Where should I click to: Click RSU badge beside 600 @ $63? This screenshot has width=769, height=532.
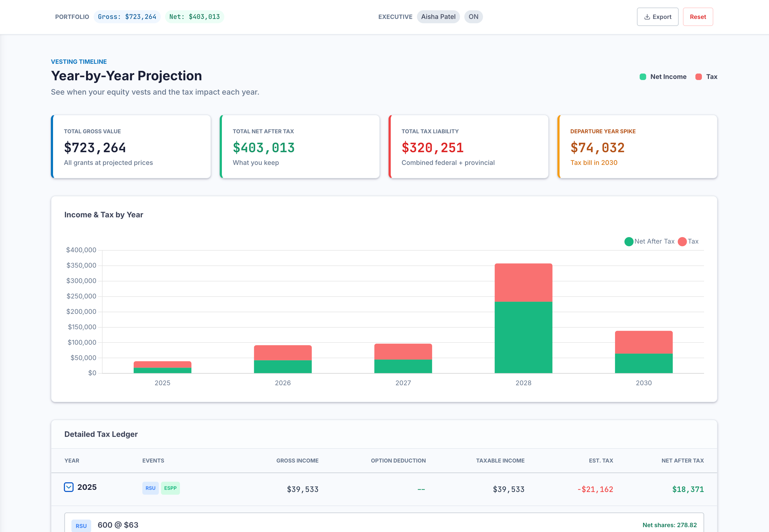coord(81,526)
